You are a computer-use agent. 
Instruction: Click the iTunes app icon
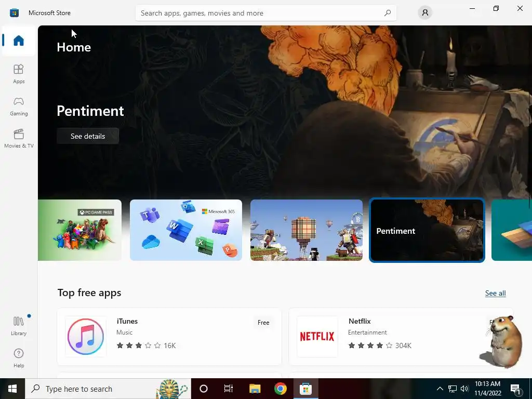point(86,337)
